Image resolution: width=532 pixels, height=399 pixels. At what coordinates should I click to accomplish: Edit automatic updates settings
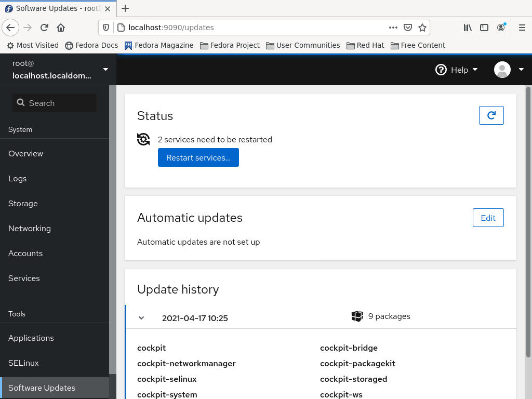click(x=488, y=218)
